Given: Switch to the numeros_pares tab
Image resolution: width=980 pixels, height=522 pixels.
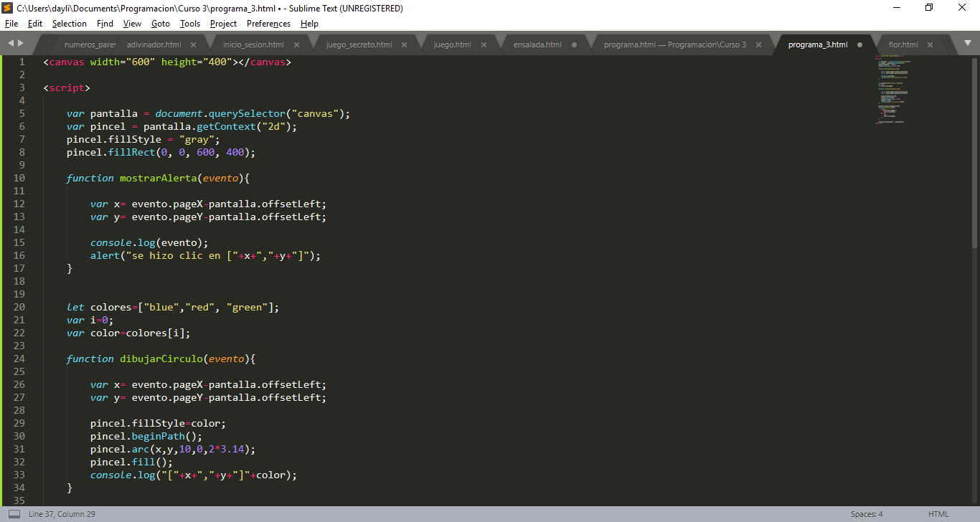Looking at the screenshot, I should (90, 44).
